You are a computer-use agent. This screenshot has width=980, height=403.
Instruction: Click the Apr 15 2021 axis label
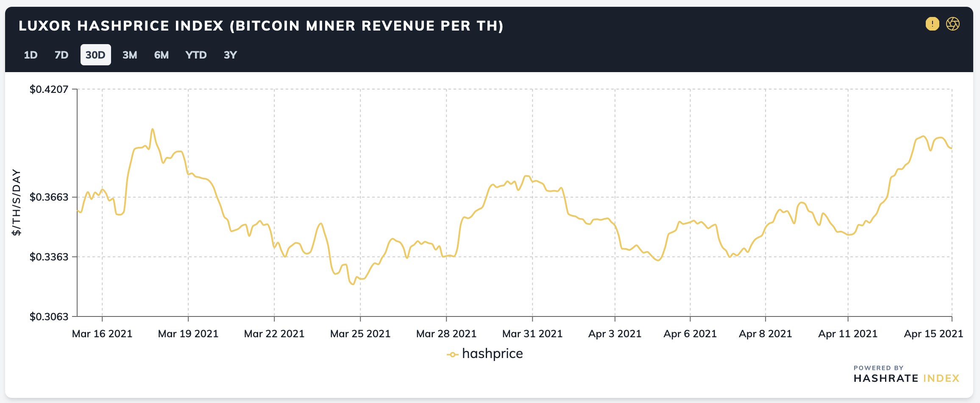point(933,334)
